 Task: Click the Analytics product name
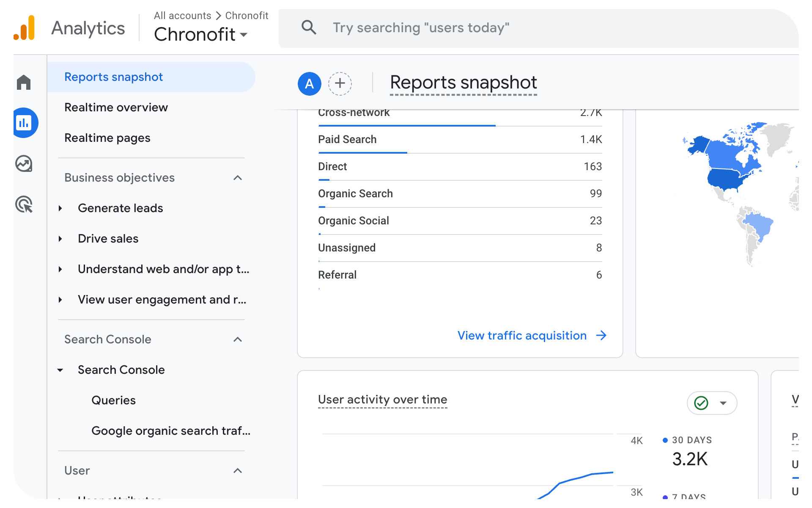pyautogui.click(x=88, y=28)
